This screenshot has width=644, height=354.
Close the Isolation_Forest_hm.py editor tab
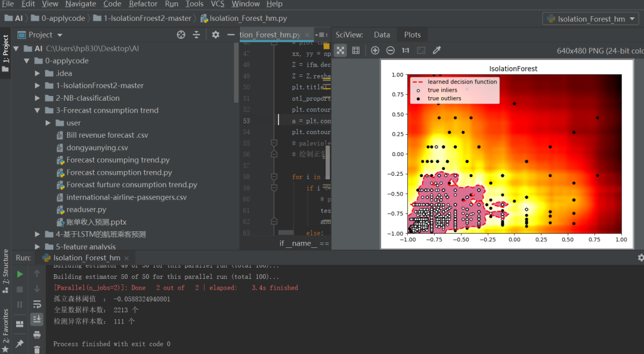[307, 35]
